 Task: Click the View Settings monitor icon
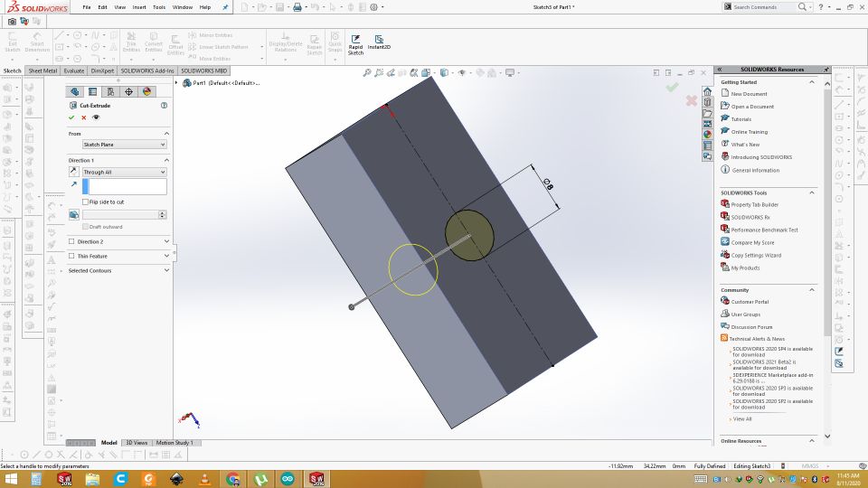tap(510, 72)
